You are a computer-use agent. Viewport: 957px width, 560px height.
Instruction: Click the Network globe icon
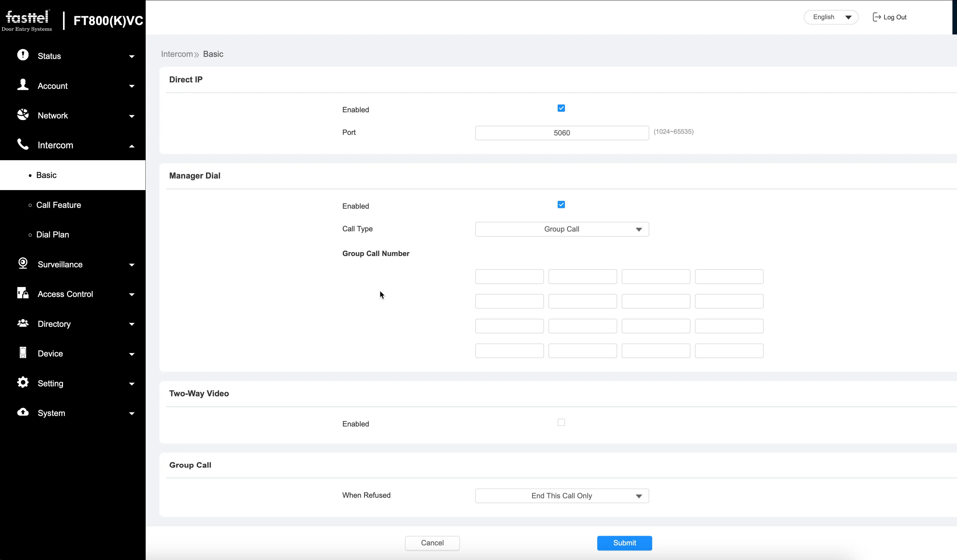point(23,114)
